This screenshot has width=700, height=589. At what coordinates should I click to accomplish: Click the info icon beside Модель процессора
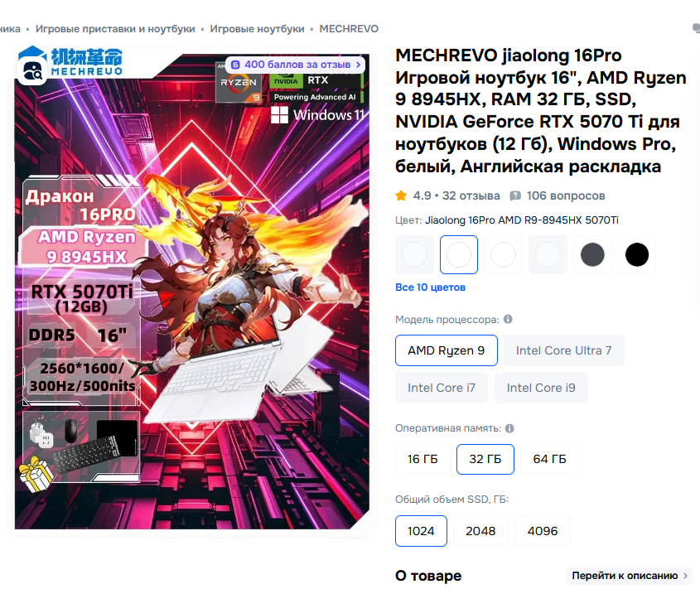[508, 319]
